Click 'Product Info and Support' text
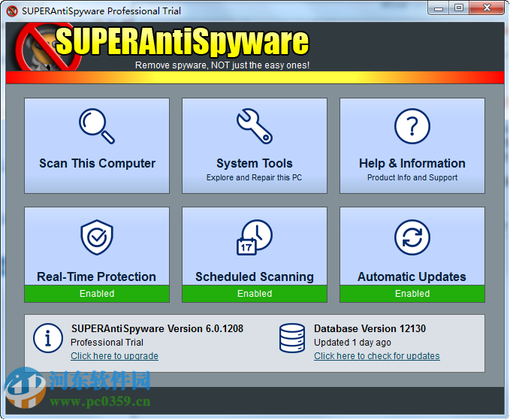The image size is (510, 420). [412, 177]
